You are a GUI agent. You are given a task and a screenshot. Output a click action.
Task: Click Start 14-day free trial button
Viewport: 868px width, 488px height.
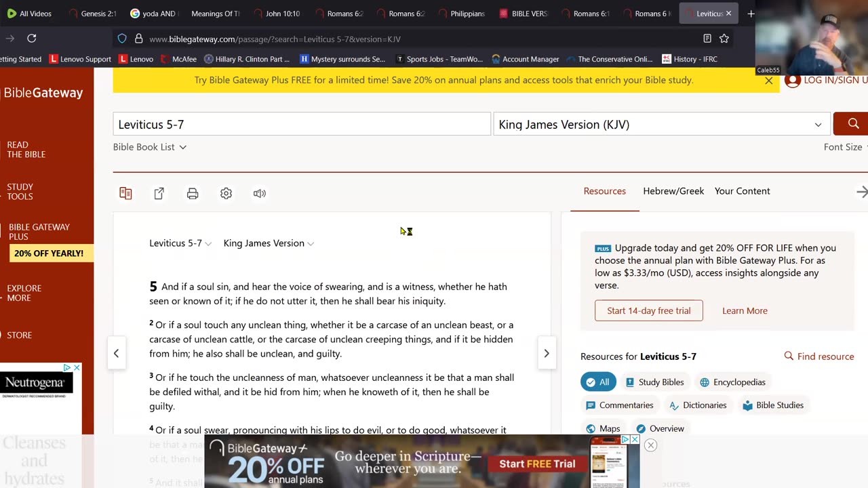[649, 310]
